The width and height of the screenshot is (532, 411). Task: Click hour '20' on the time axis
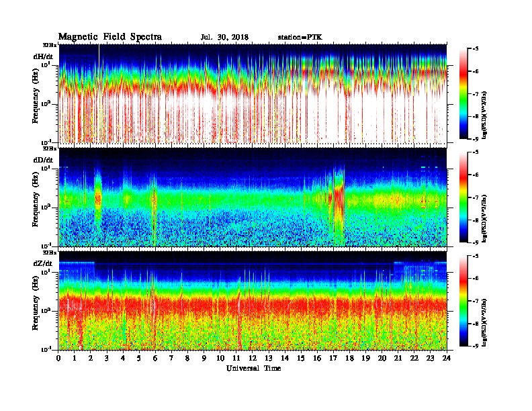click(382, 359)
